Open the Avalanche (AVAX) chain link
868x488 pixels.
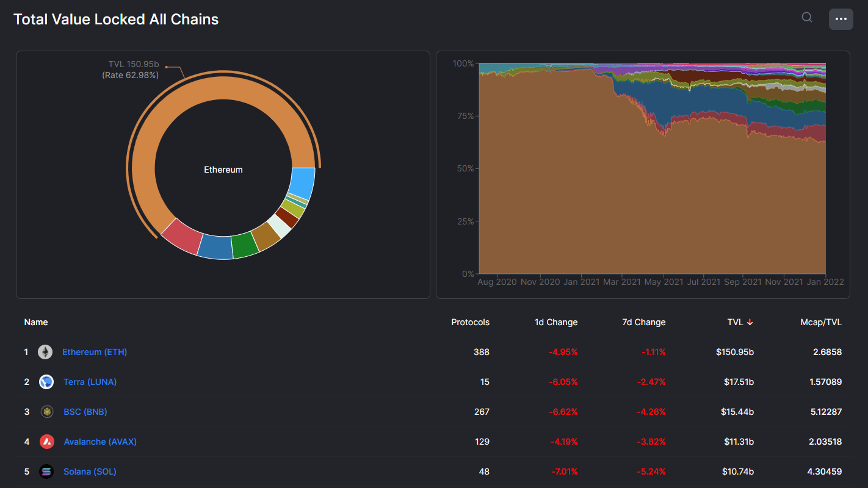pyautogui.click(x=100, y=442)
